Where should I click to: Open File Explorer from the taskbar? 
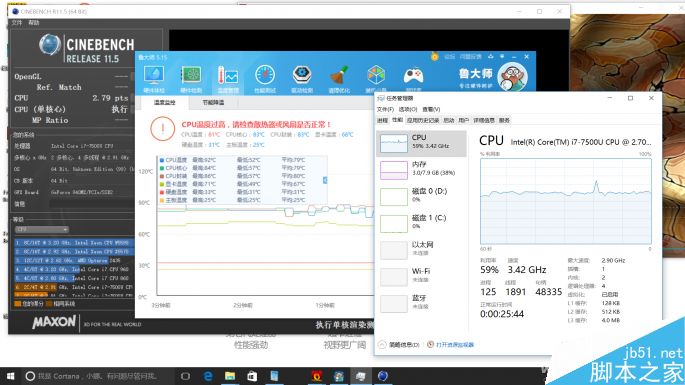click(230, 376)
